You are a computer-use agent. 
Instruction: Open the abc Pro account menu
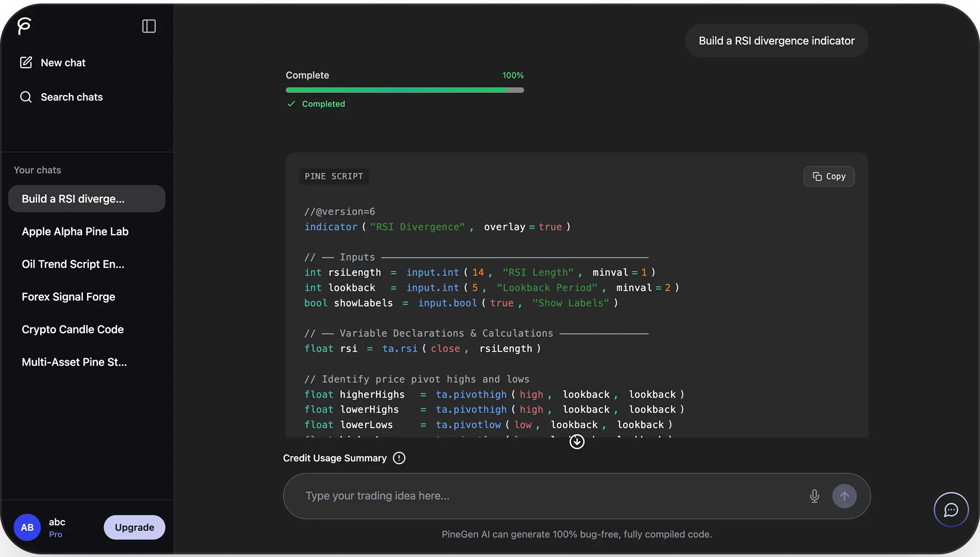coord(57,527)
